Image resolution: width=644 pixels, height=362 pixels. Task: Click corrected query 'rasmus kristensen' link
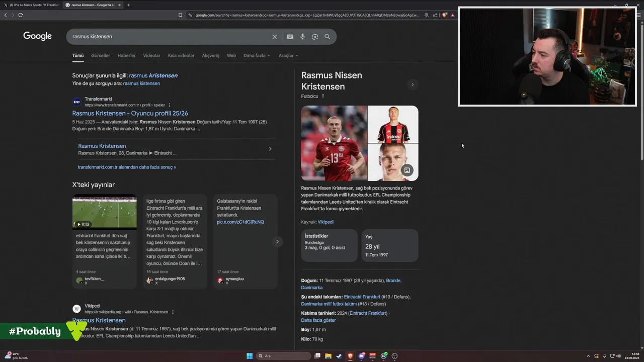click(153, 75)
